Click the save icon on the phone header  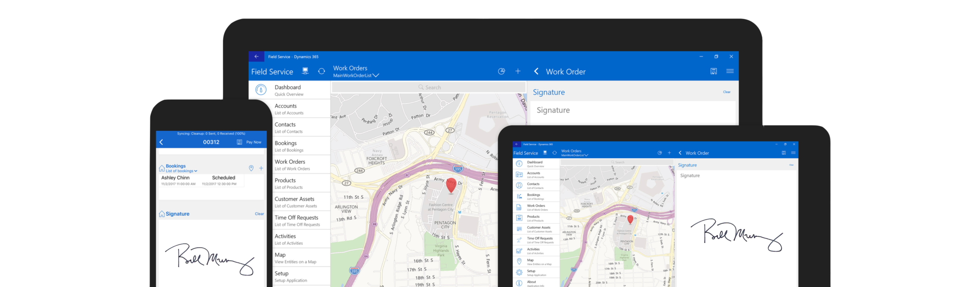coord(239,142)
